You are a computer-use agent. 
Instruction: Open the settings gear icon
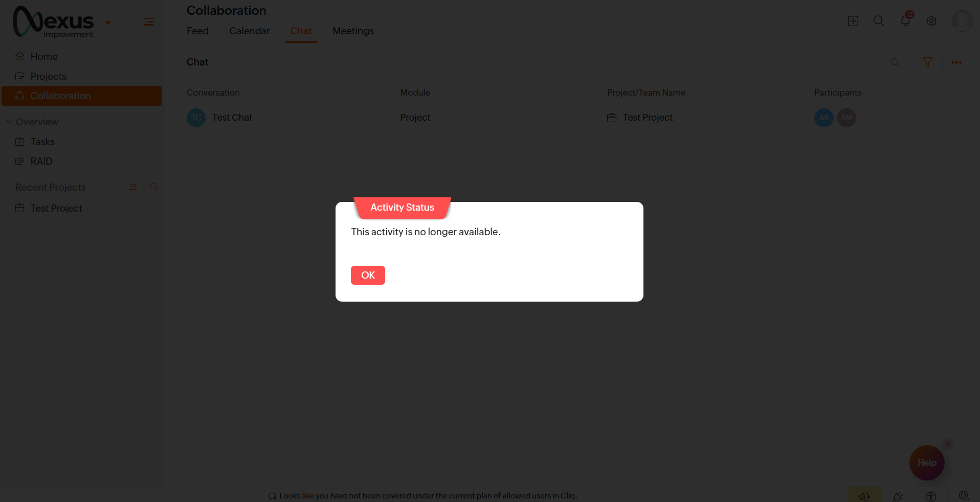tap(931, 21)
